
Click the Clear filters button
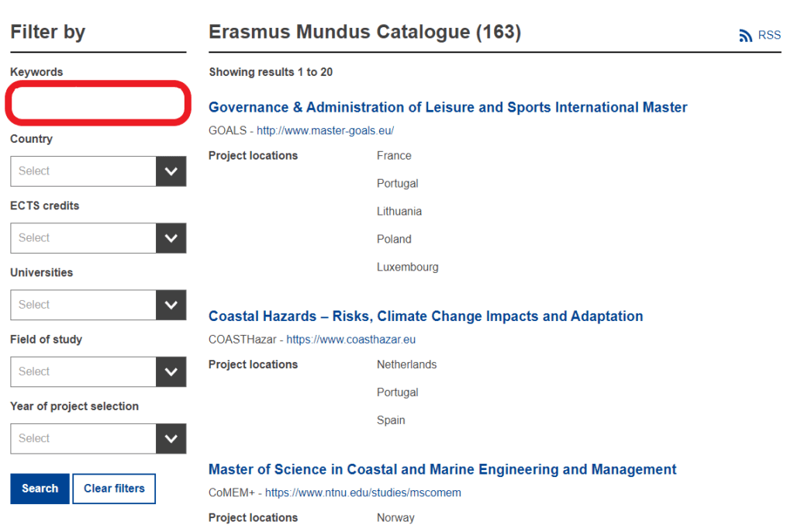coord(114,489)
